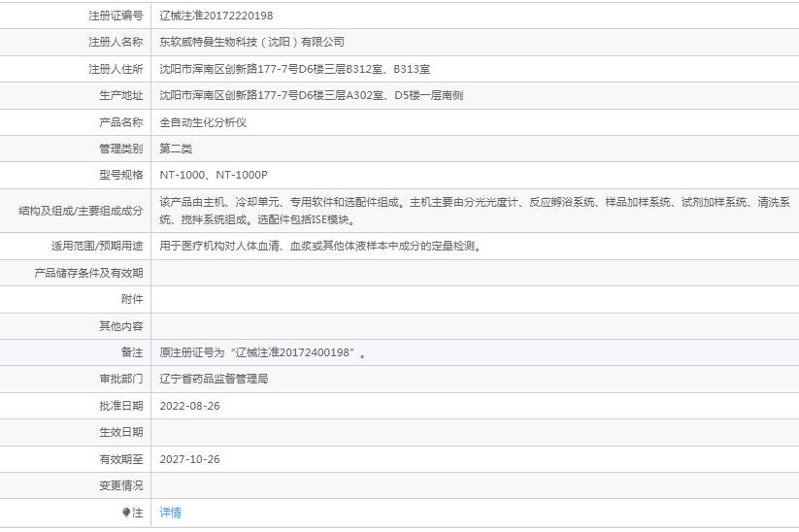The height and width of the screenshot is (532, 799).
Task: Click the structure description starting 该产品由主机
Action: click(475, 211)
